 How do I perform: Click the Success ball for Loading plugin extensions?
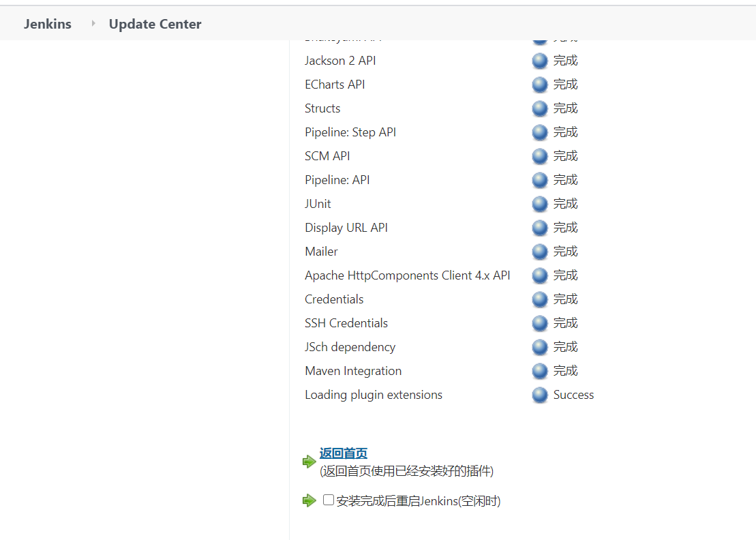539,395
